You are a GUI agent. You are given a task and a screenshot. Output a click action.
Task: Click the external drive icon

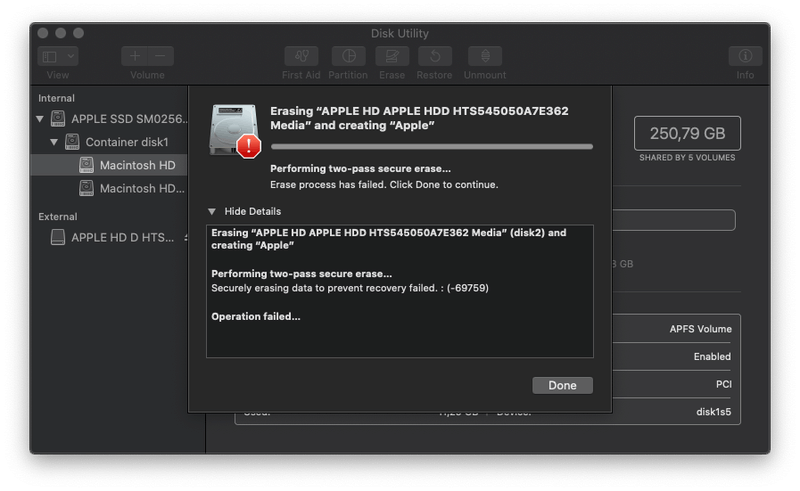(x=58, y=237)
